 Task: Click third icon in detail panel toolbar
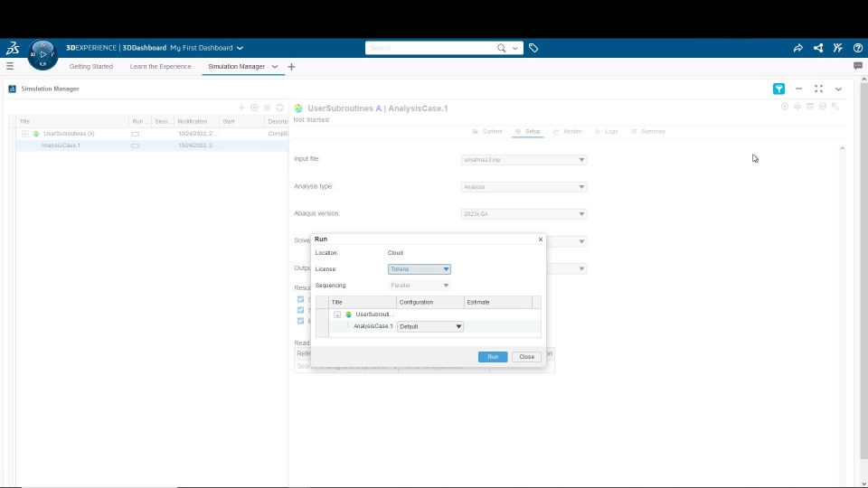[810, 107]
